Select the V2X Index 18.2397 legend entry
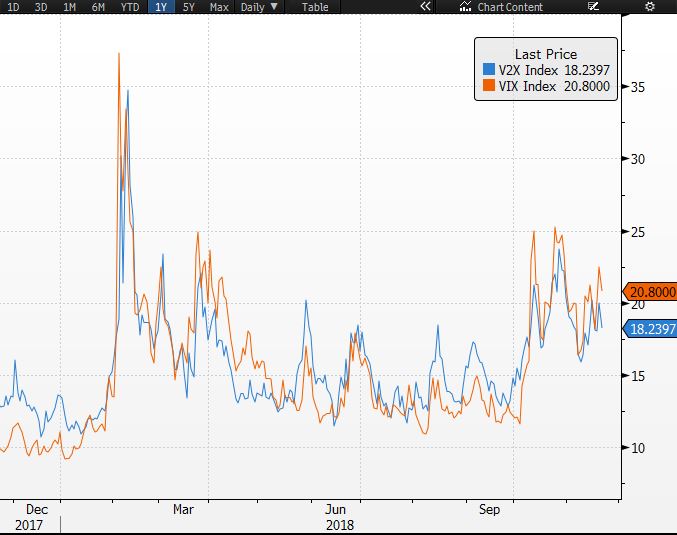Image resolution: width=677 pixels, height=535 pixels. coord(546,70)
